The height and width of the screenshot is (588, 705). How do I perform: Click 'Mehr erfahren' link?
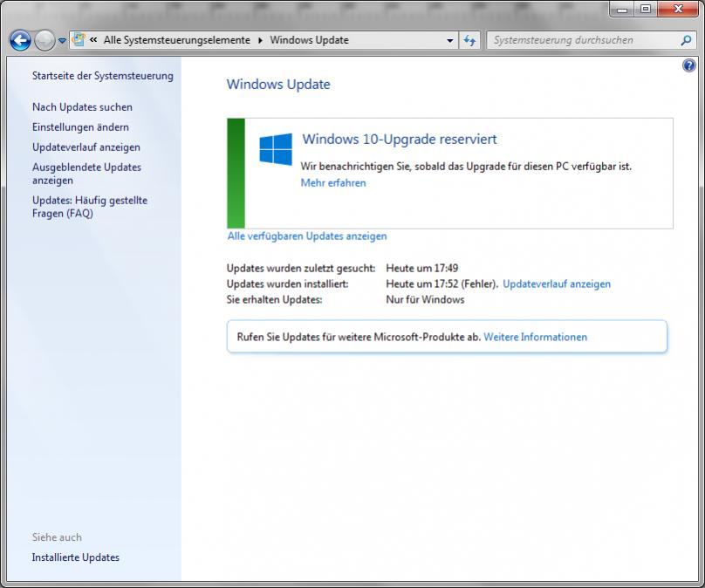click(333, 183)
